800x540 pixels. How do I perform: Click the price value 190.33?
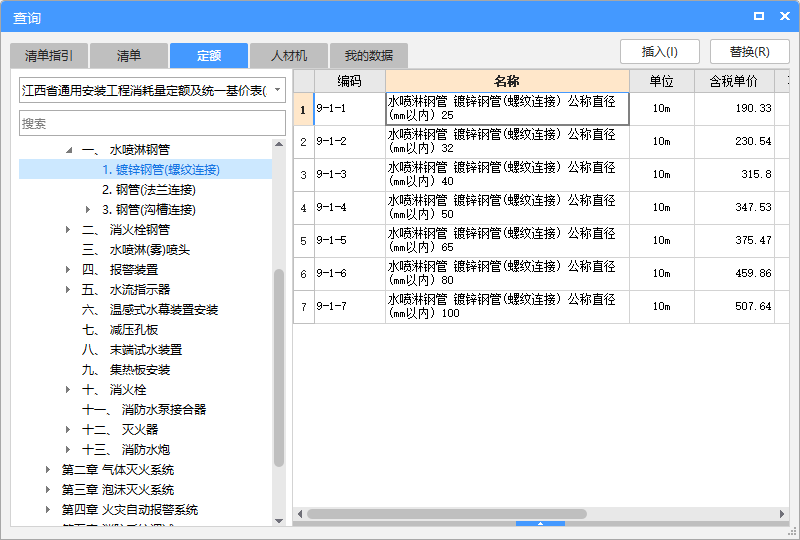[x=753, y=108]
